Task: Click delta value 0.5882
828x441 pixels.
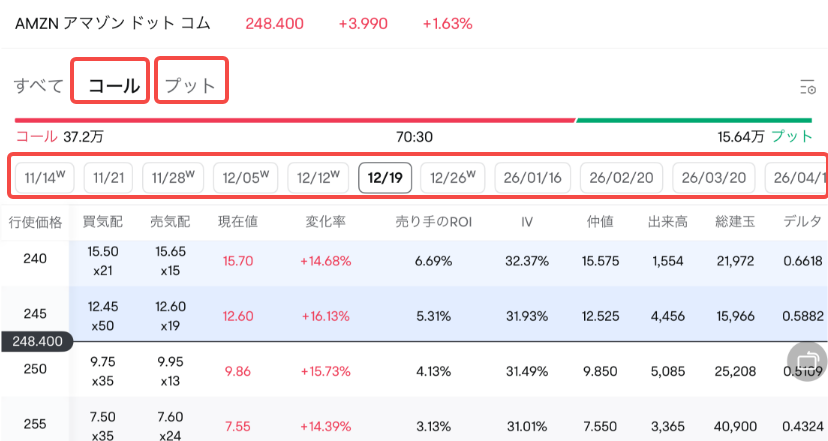Action: (803, 316)
